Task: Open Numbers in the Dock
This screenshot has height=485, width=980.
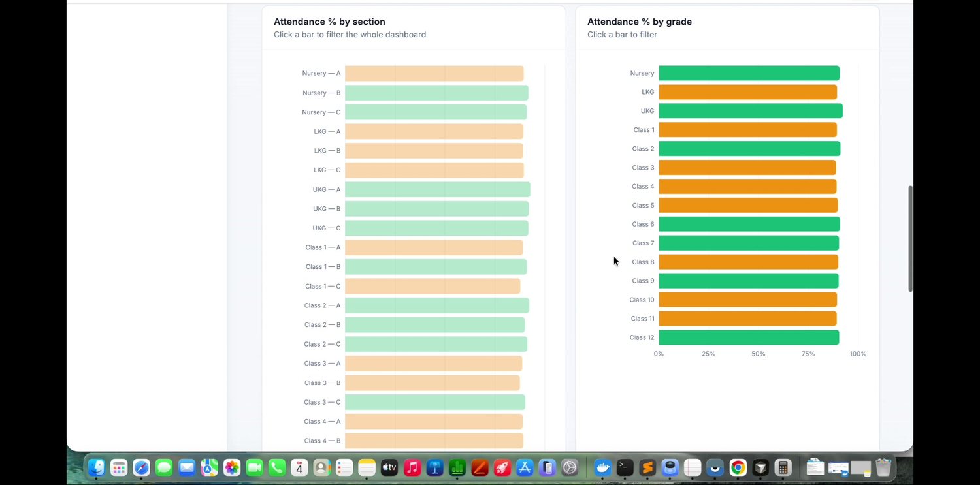Action: pyautogui.click(x=457, y=467)
